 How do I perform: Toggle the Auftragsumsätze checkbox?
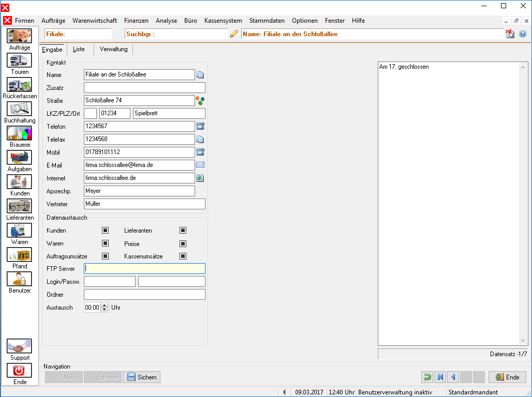[105, 256]
